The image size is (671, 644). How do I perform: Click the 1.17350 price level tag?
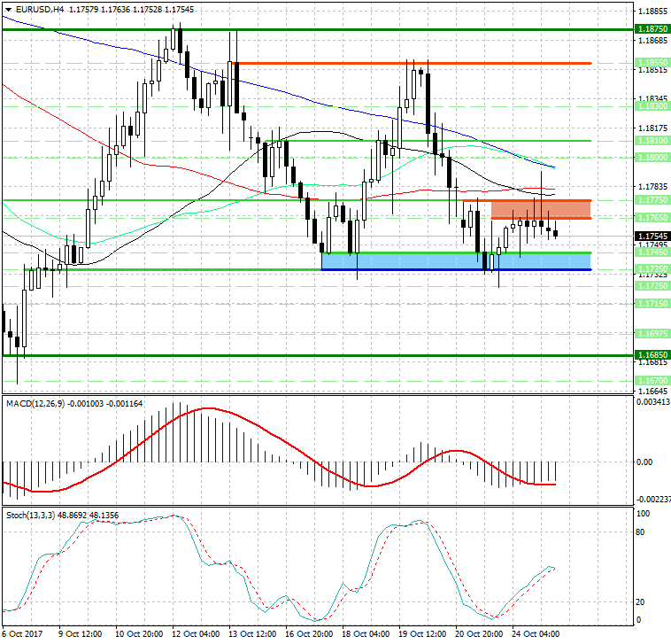(652, 268)
